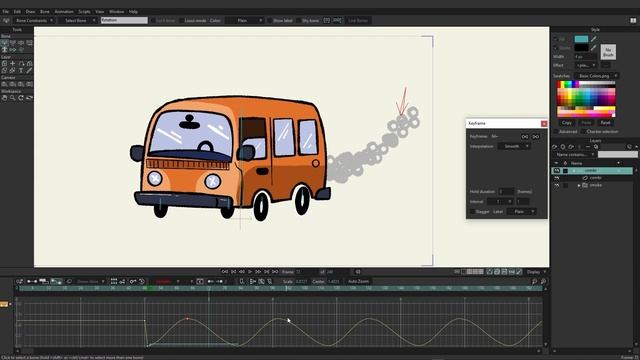640x360 pixels.
Task: Toggle visibility of the selected combi bone layer
Action: click(556, 171)
